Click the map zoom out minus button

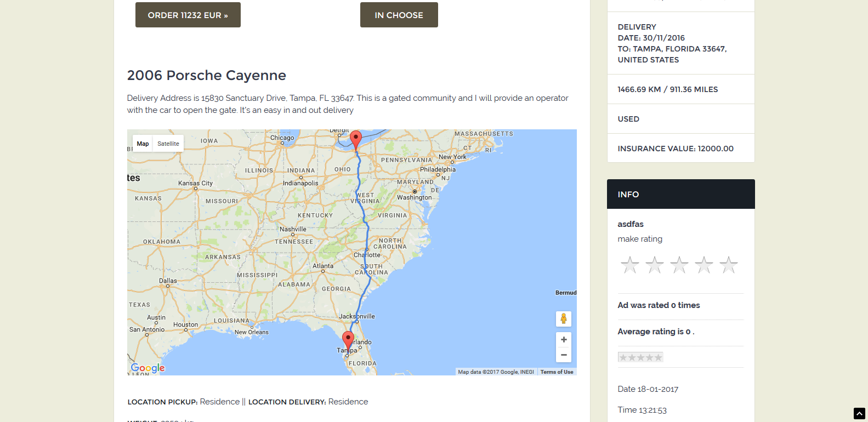point(563,355)
